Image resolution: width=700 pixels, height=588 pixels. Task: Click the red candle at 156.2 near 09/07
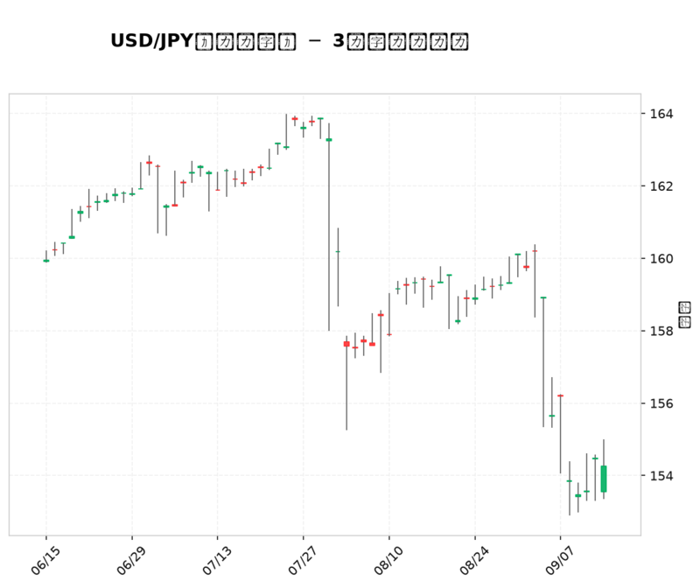[561, 395]
